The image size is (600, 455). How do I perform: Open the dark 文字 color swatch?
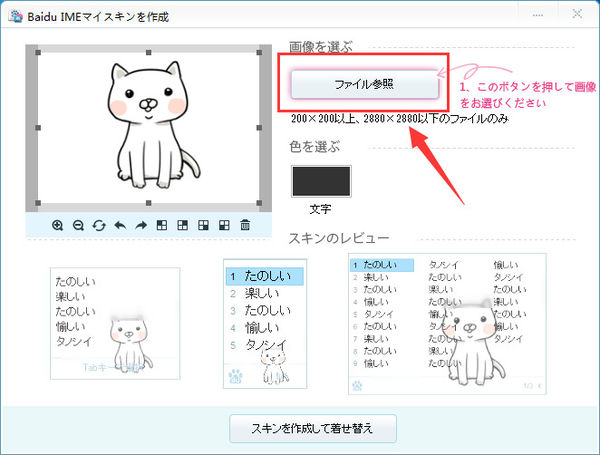click(321, 181)
